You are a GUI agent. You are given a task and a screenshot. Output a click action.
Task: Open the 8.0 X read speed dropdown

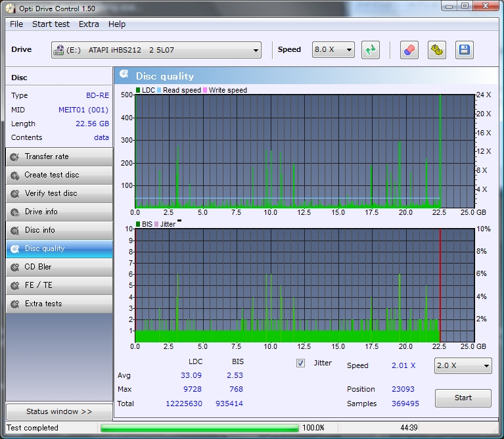point(333,50)
